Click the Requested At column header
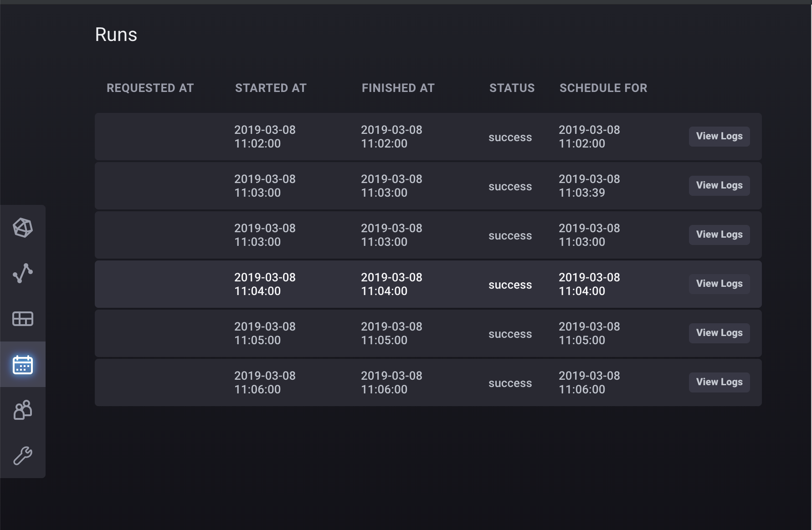This screenshot has width=812, height=530. pos(150,88)
